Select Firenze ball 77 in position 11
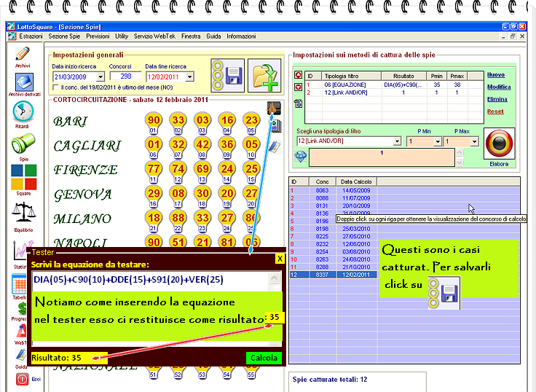This screenshot has width=536, height=392. tap(154, 171)
